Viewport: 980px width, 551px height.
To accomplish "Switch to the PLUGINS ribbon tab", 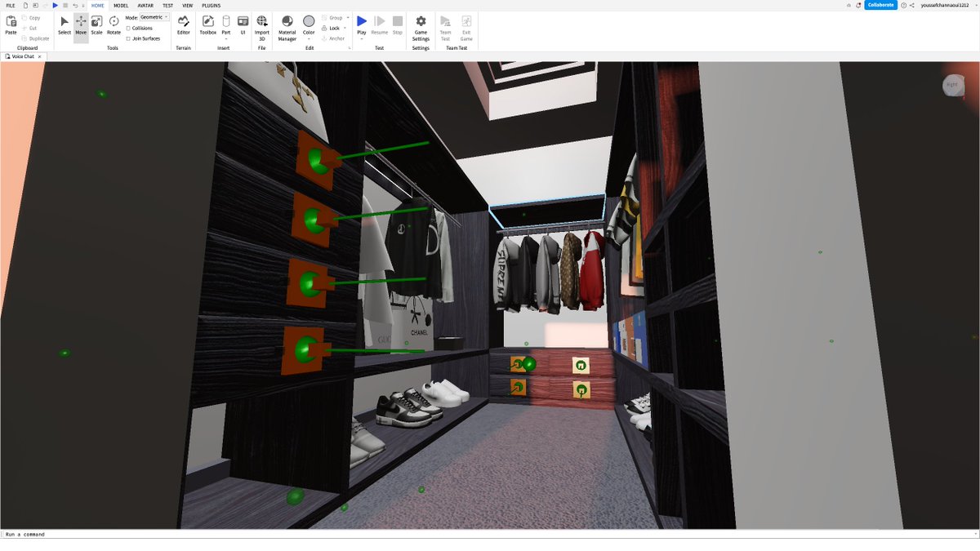I will [211, 6].
